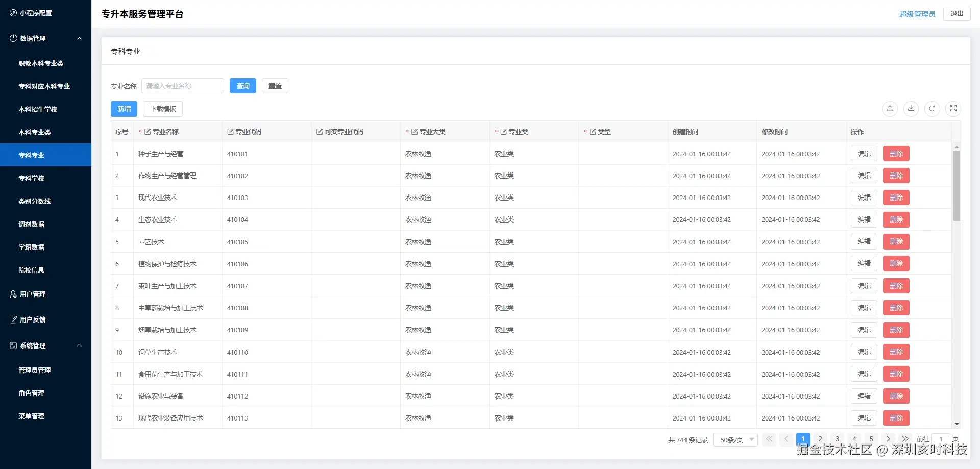Image resolution: width=980 pixels, height=469 pixels.
Task: Click the edit icon beside 专业大类 header
Action: pyautogui.click(x=414, y=132)
